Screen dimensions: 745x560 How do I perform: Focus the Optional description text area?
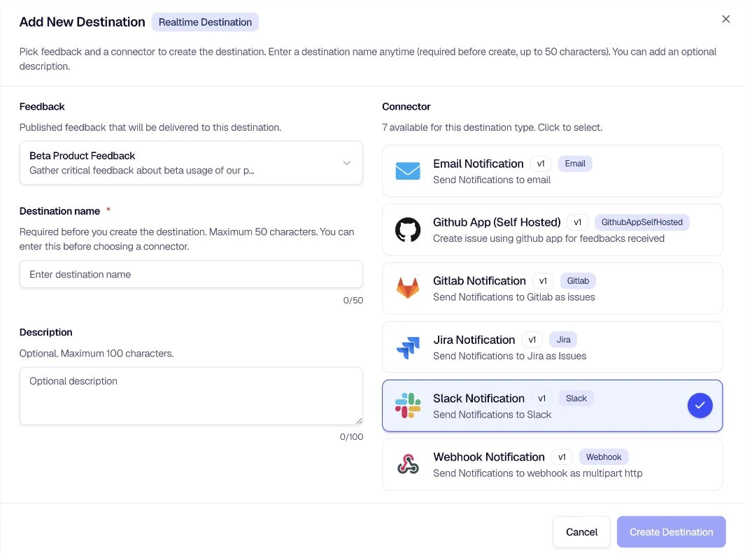191,396
